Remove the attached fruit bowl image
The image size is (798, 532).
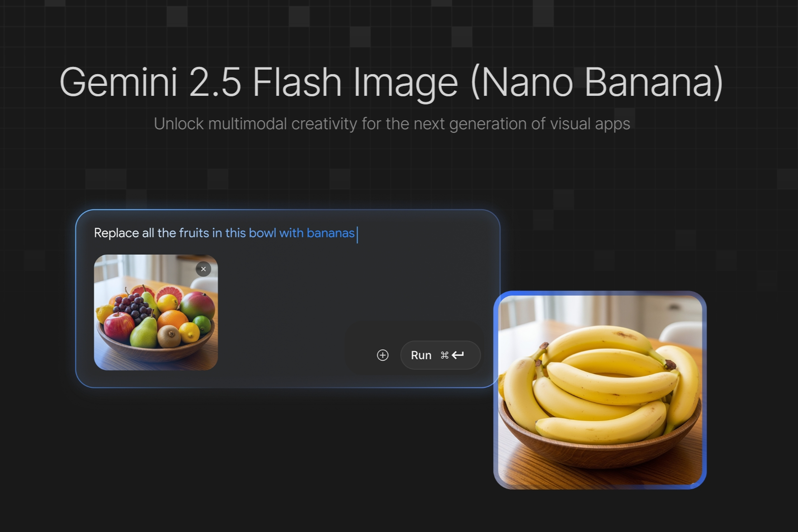(x=203, y=269)
